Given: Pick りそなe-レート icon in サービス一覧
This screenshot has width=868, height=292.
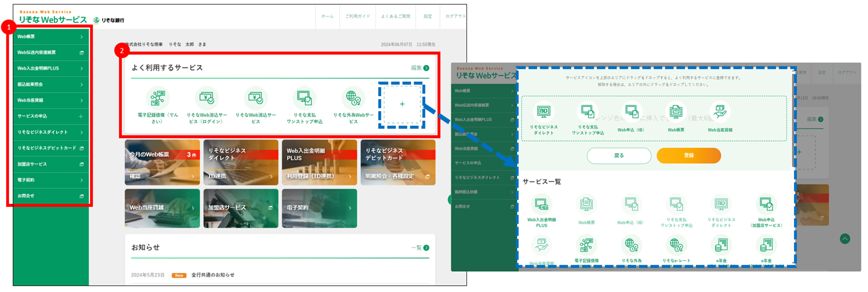Looking at the screenshot, I should pyautogui.click(x=676, y=245).
